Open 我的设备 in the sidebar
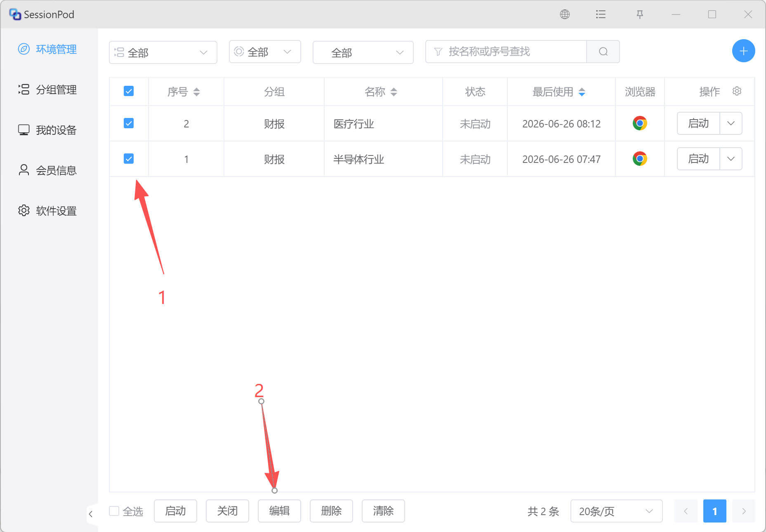This screenshot has height=532, width=766. point(47,130)
